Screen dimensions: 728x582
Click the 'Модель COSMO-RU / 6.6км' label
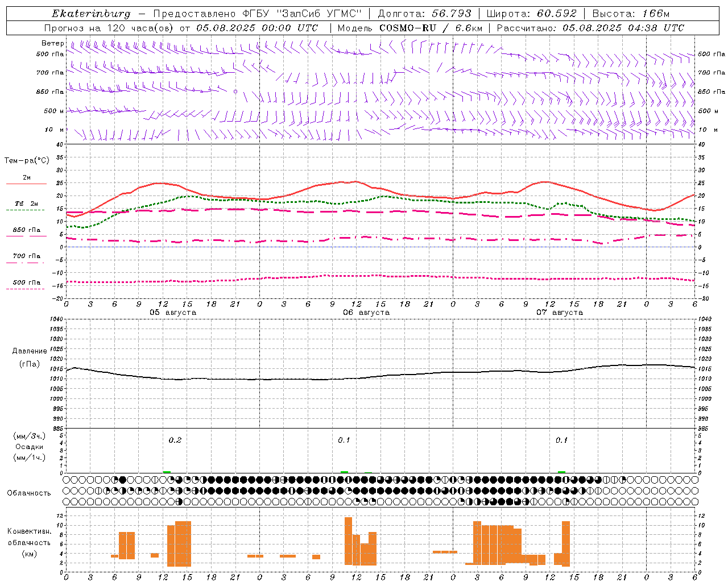tap(410, 28)
